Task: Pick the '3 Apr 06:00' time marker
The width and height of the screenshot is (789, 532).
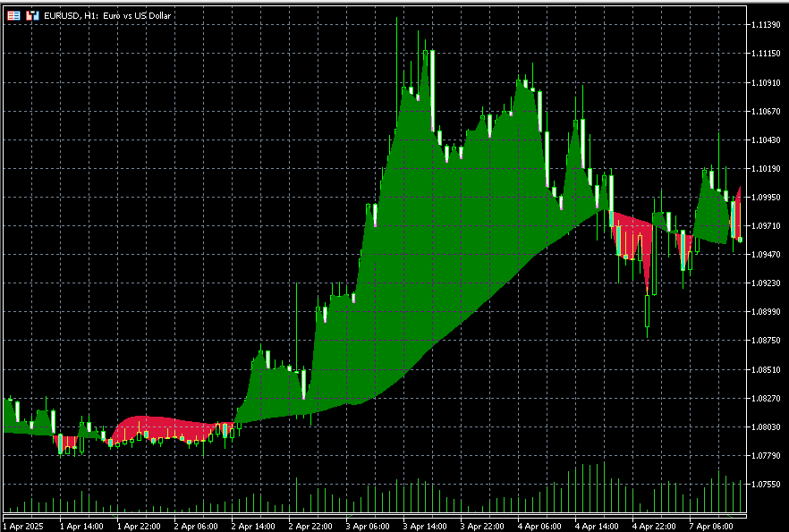Action: coord(368,526)
